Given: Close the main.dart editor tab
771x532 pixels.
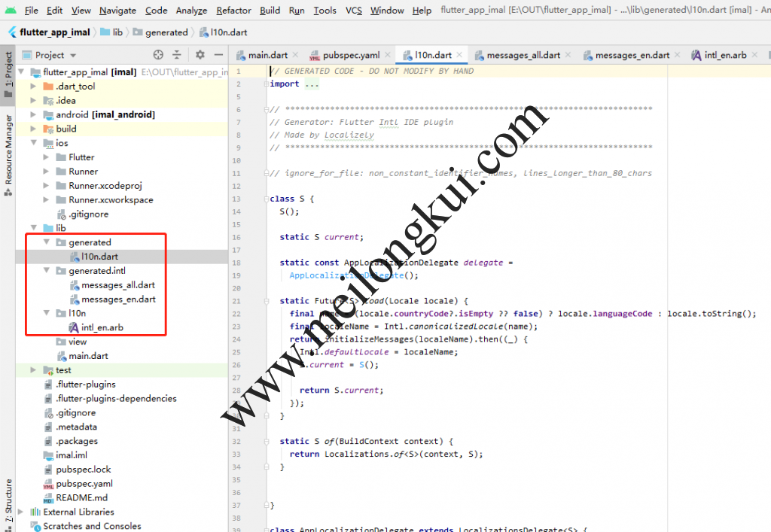Looking at the screenshot, I should (x=295, y=55).
